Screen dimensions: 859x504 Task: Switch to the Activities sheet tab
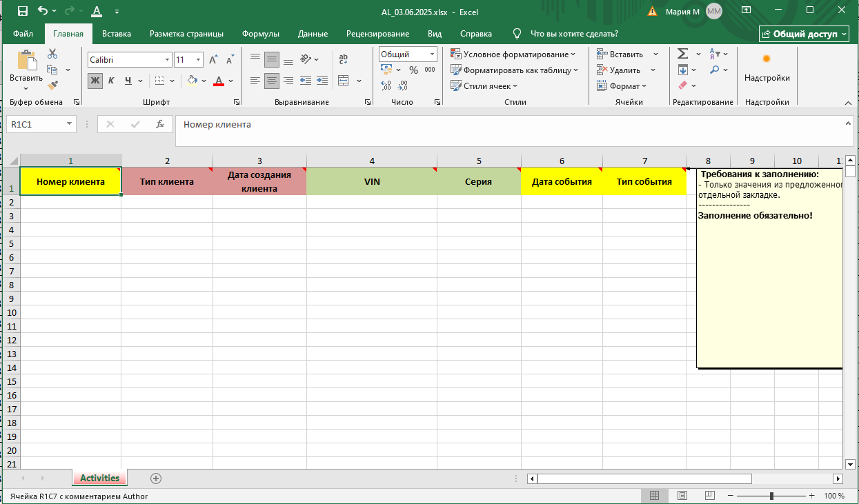(99, 478)
